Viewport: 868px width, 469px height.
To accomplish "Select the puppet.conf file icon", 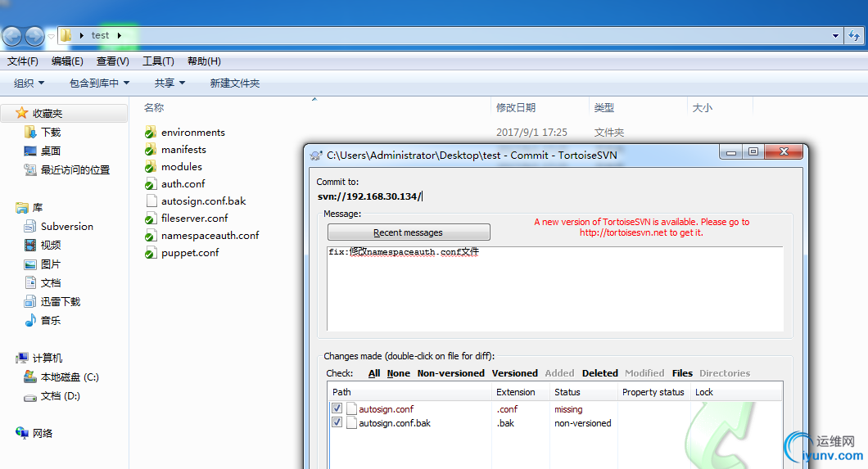I will click(150, 253).
